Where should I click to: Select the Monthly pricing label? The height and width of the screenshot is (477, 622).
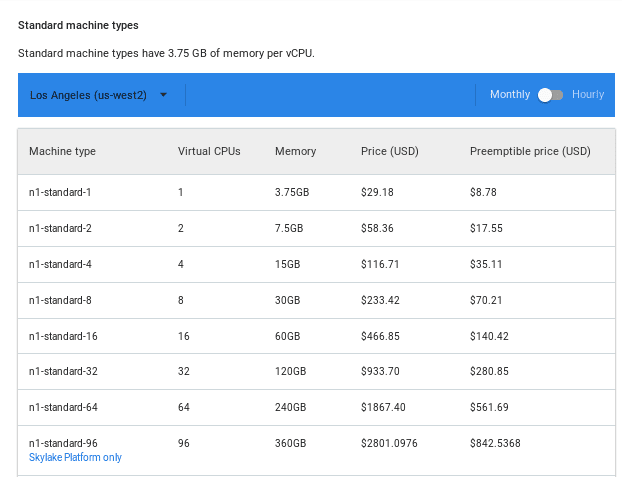(509, 95)
